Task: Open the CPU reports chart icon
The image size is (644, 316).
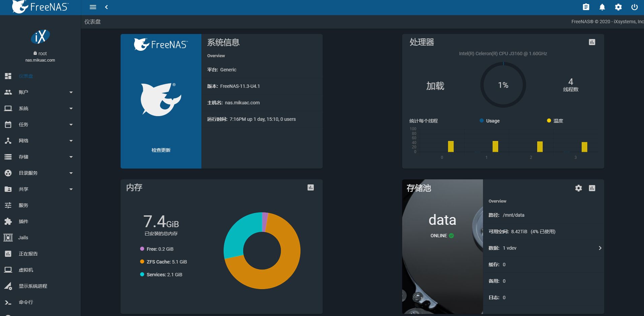Action: (592, 42)
